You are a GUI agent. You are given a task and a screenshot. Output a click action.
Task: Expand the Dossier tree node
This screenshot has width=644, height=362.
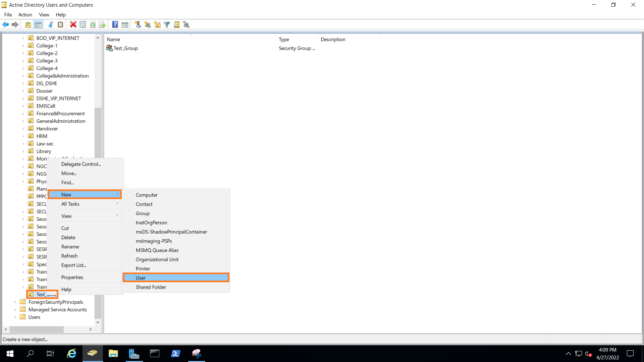click(x=23, y=91)
